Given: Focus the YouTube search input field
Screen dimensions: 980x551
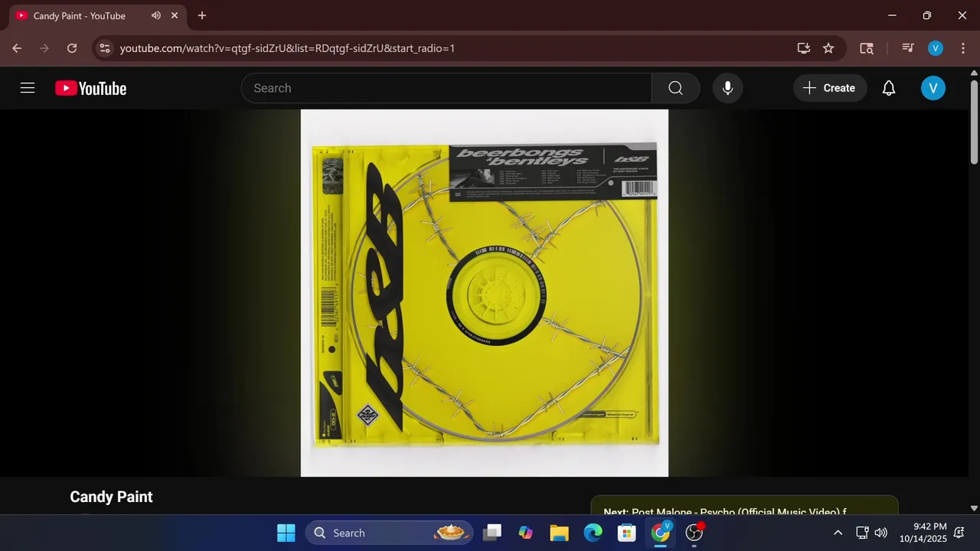Looking at the screenshot, I should click(446, 88).
